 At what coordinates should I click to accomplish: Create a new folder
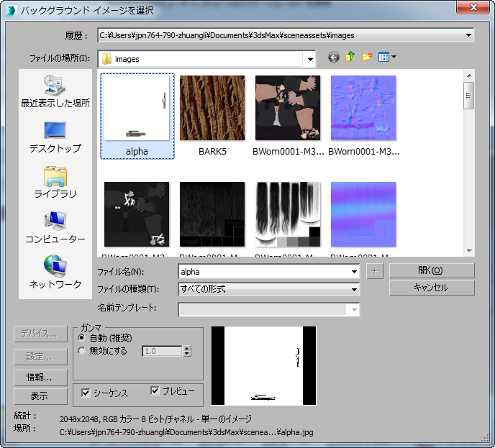[x=367, y=58]
